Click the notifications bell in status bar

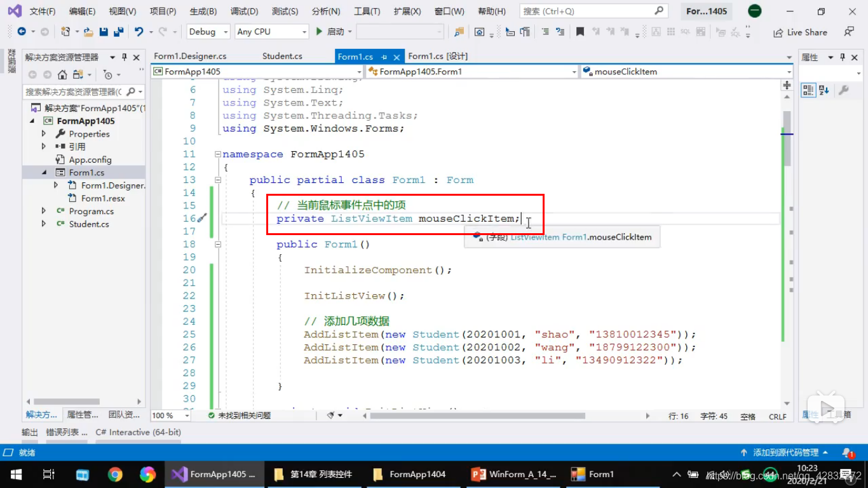[848, 452]
